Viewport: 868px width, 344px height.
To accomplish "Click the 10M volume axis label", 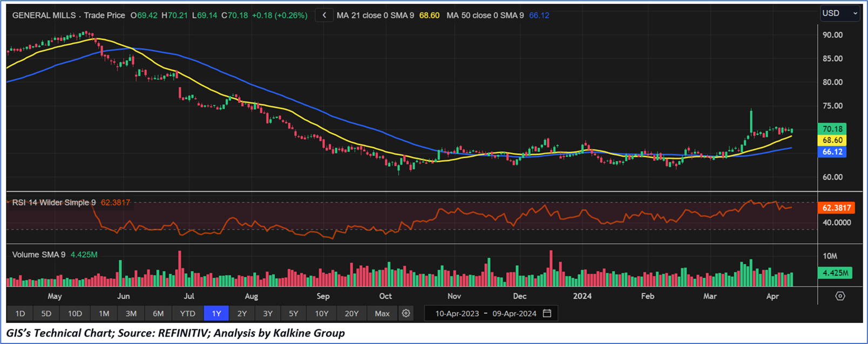I will [x=830, y=256].
